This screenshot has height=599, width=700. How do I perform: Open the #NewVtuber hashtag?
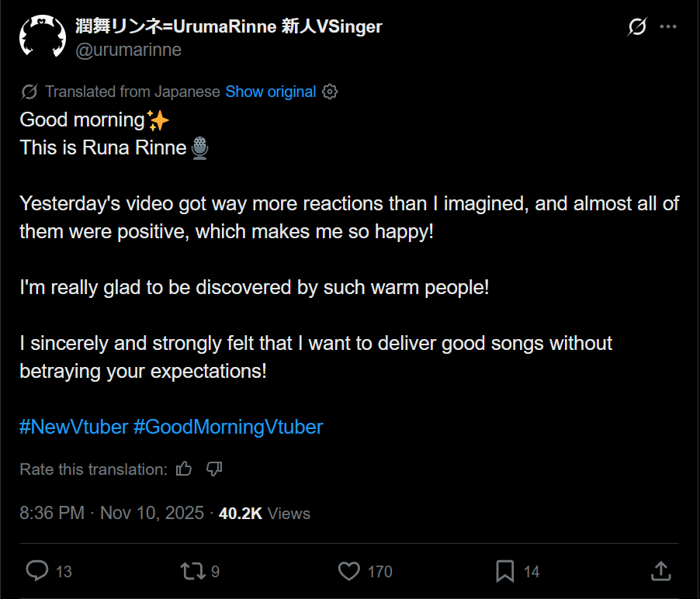click(74, 427)
